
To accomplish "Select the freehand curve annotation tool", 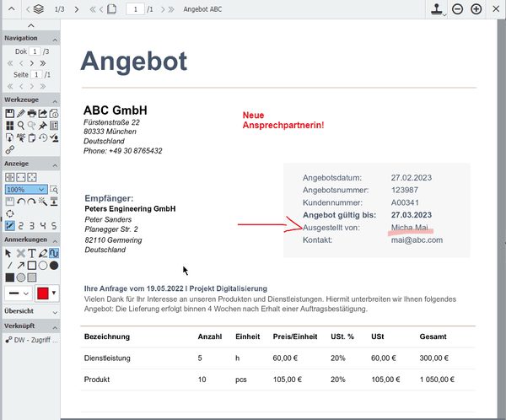I will coord(54,253).
